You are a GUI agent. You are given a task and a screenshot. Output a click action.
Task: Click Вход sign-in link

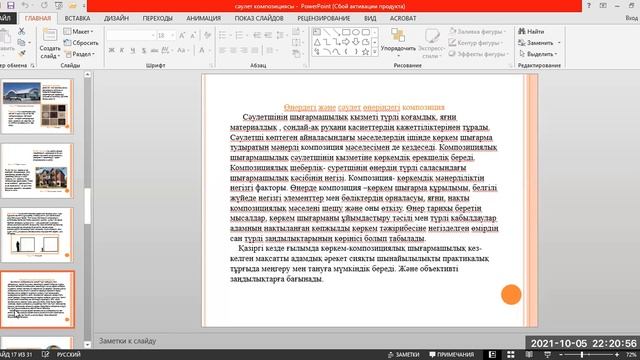[631, 18]
